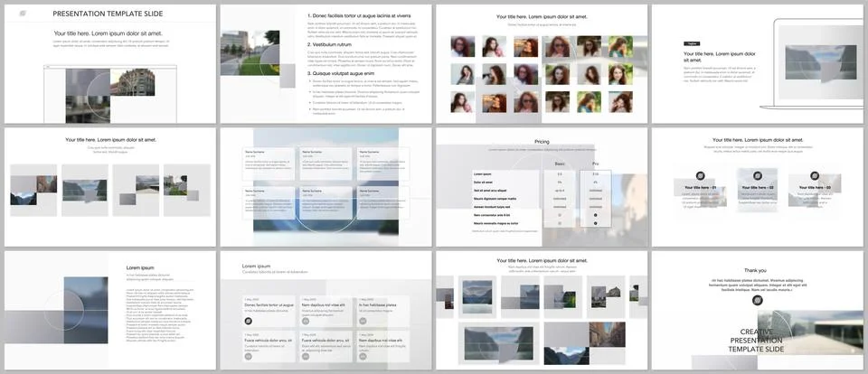
Task: Click the large fjord image in the gallery slide
Action: (499, 343)
